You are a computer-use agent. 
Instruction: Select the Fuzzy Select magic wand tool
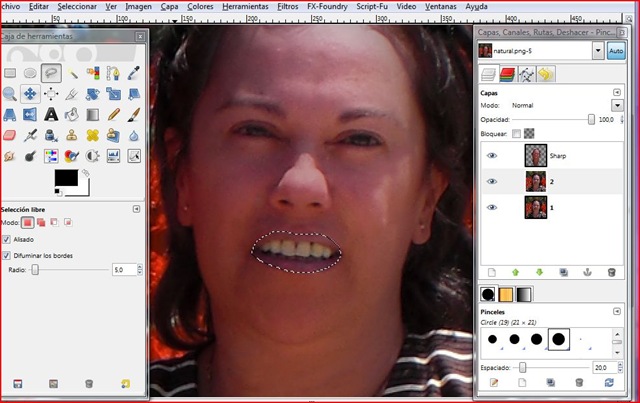[72, 73]
